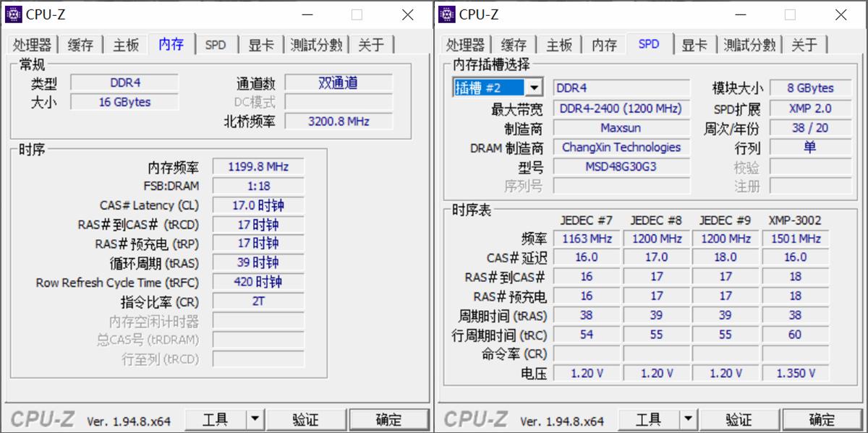Click the 验证 button in the right window
The image size is (868, 433).
pyautogui.click(x=739, y=419)
